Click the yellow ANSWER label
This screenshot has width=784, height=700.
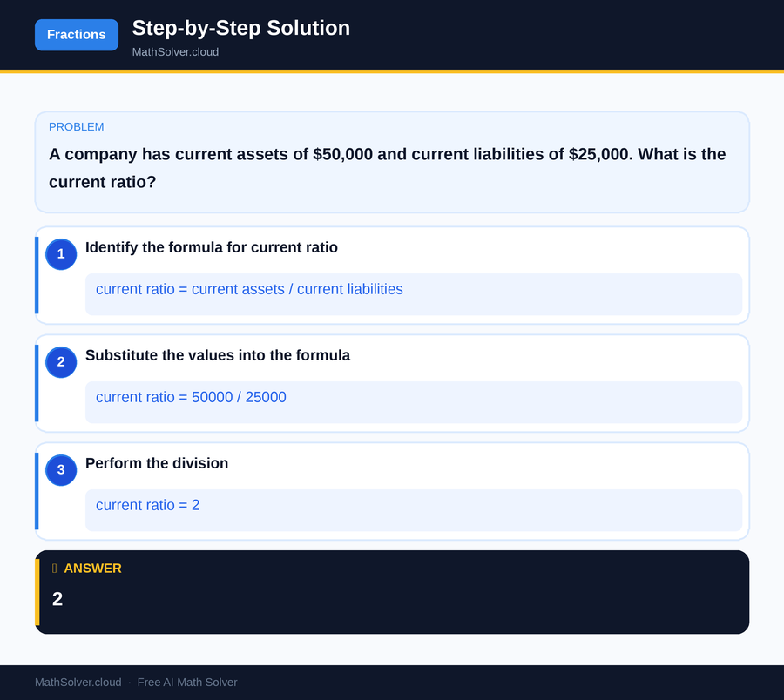click(x=93, y=569)
